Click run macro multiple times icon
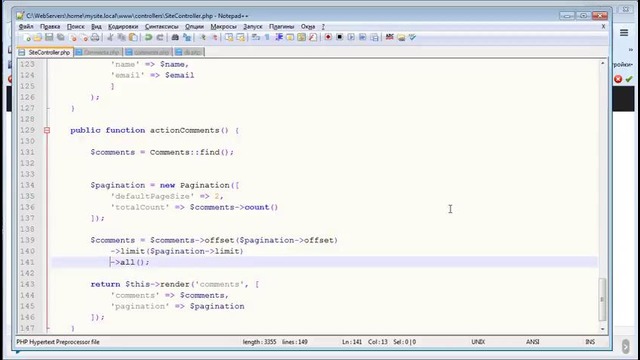This screenshot has width=640, height=360. coord(362,38)
